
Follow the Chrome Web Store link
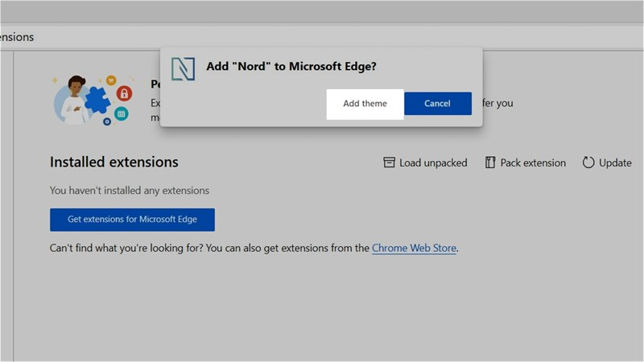click(414, 249)
